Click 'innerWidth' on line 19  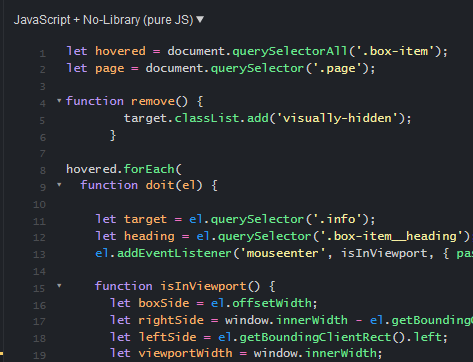point(340,353)
